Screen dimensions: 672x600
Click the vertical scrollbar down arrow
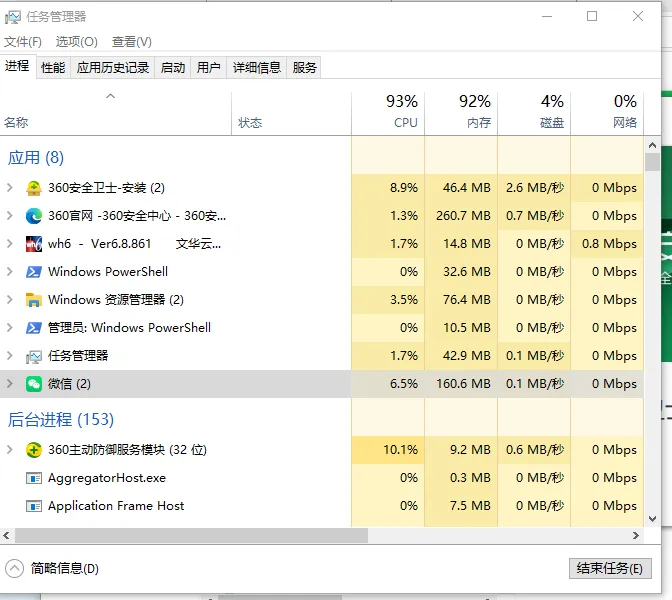coord(652,519)
